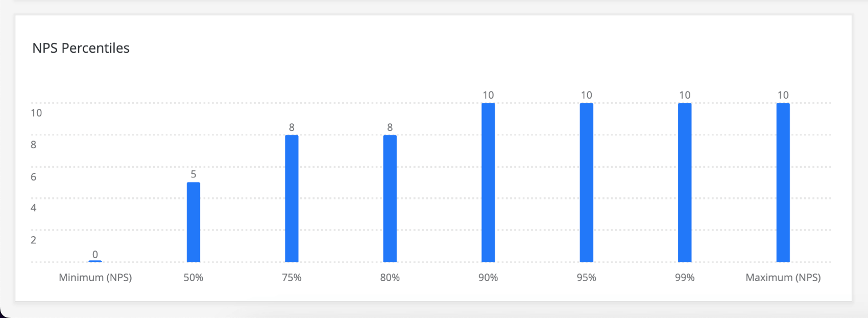Click the 95% percentile bar
This screenshot has width=868, height=318.
586,183
